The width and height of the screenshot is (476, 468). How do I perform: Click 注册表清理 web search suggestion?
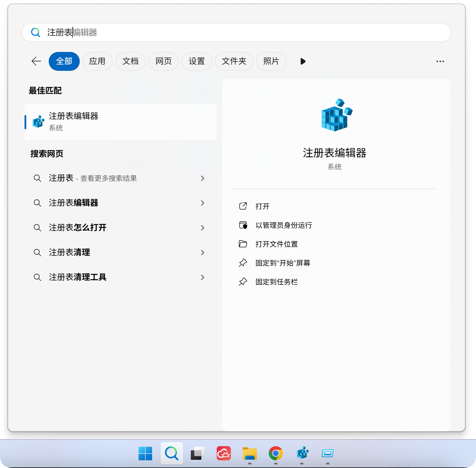[70, 253]
